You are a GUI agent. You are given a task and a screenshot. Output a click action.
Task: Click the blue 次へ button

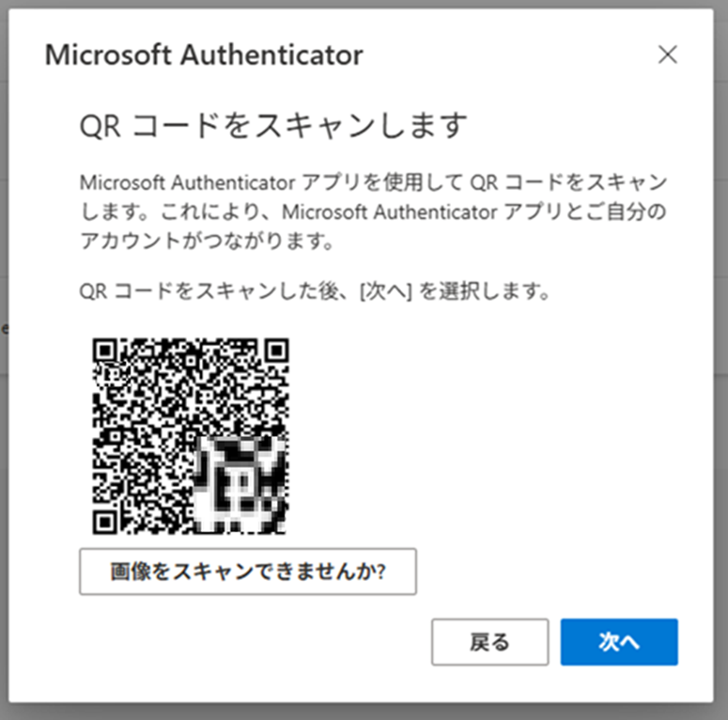pos(619,642)
